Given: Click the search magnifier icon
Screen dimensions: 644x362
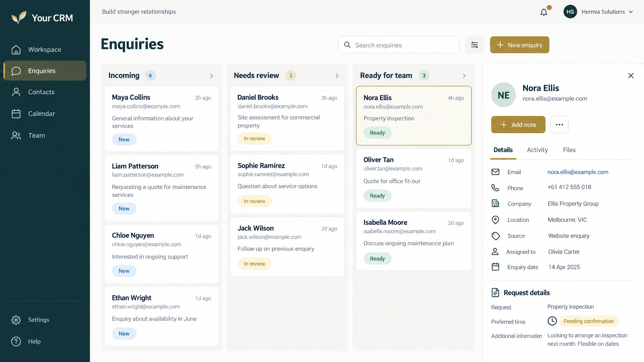Looking at the screenshot, I should coord(347,45).
